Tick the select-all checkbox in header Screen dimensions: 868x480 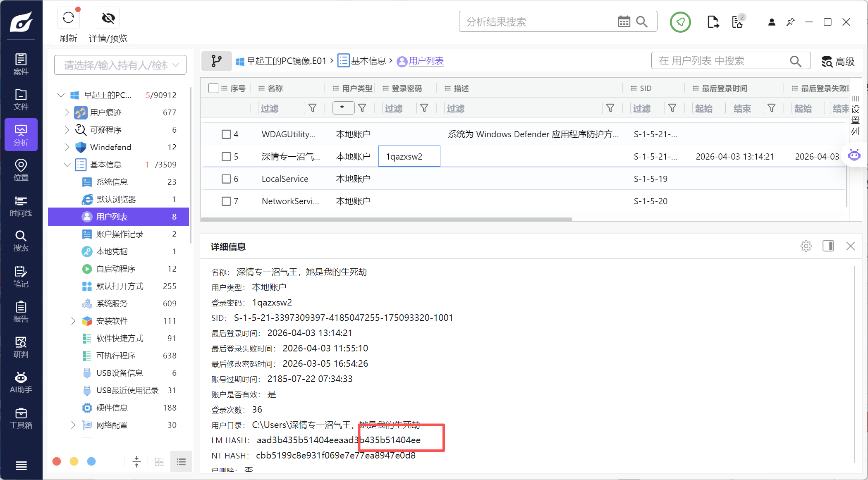(x=213, y=88)
